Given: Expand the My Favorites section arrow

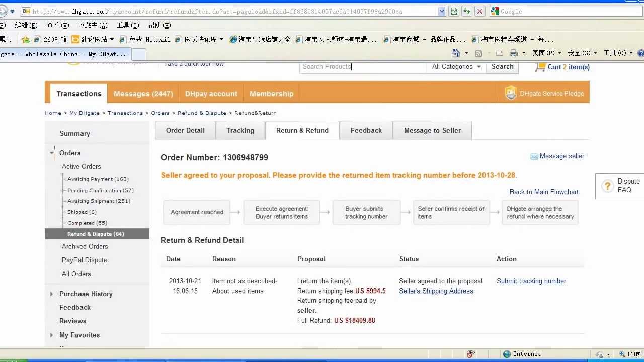Looking at the screenshot, I should point(51,335).
